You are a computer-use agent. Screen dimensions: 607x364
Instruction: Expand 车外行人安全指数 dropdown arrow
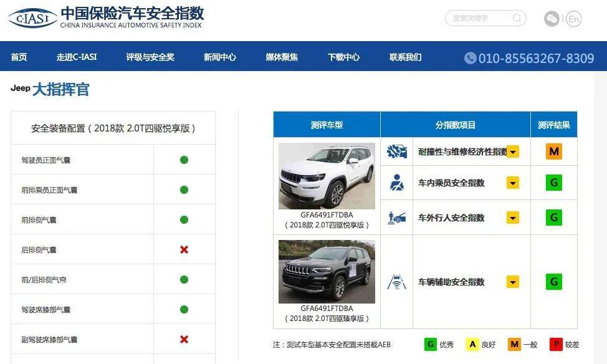point(513,218)
